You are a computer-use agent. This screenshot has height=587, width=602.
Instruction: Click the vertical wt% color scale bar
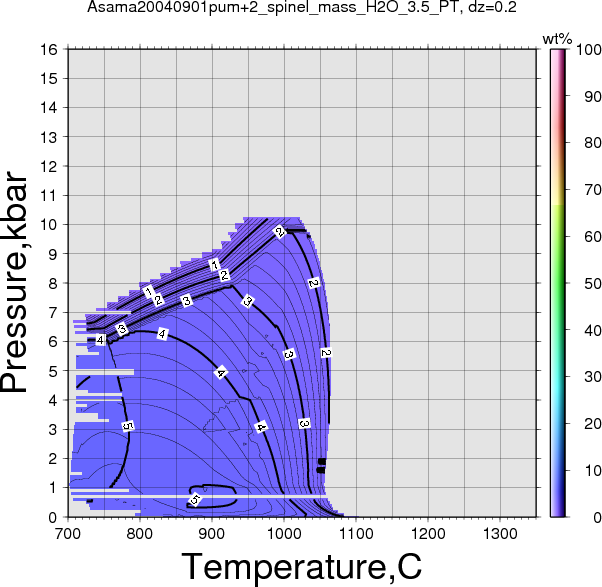[x=557, y=283]
